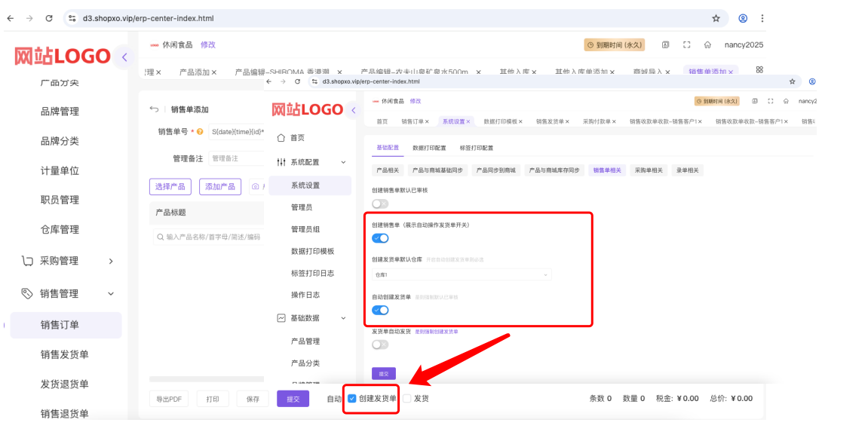
Task: Uncheck the 创建发货单 checkbox
Action: pos(351,399)
